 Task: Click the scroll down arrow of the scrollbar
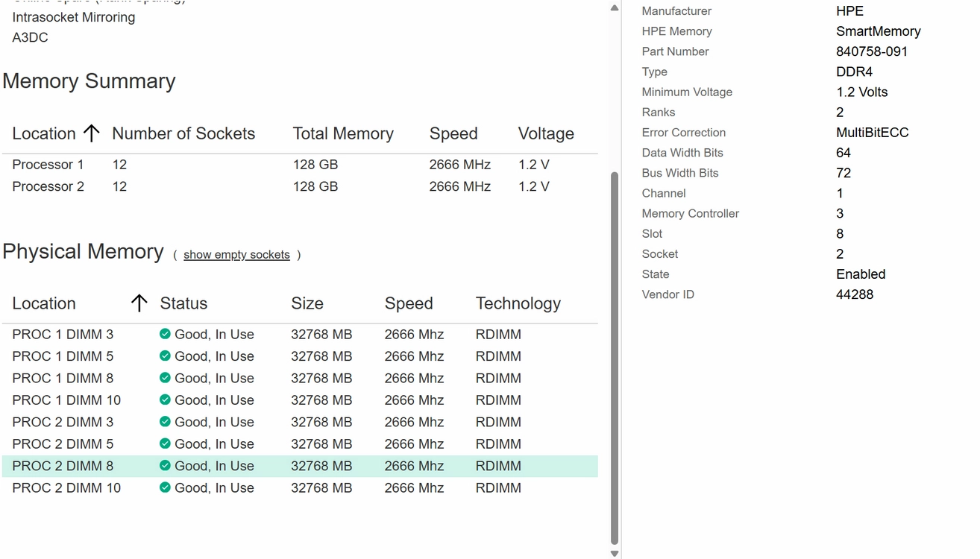pyautogui.click(x=615, y=553)
